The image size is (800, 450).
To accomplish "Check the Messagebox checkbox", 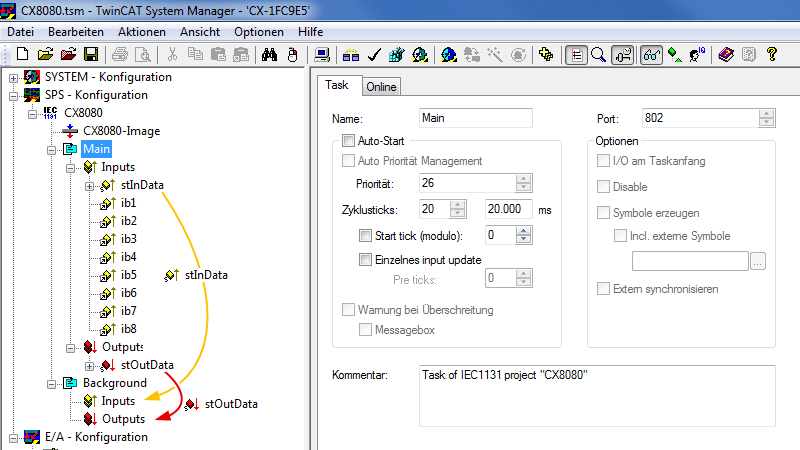I will (x=365, y=330).
